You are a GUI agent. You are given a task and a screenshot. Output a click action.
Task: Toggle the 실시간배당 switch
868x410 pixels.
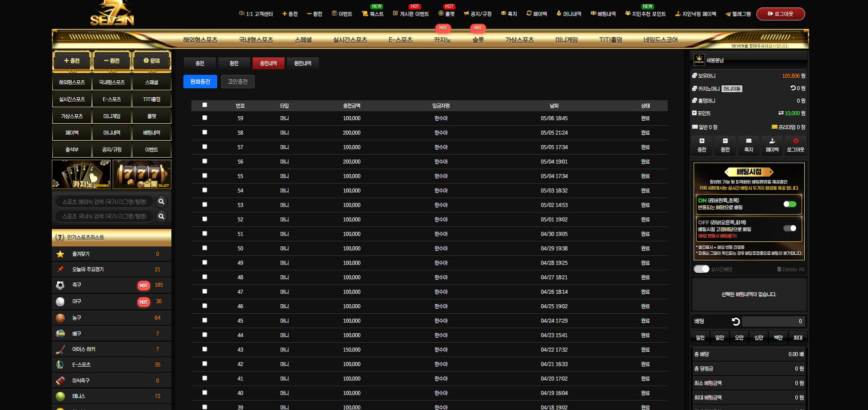pos(702,269)
